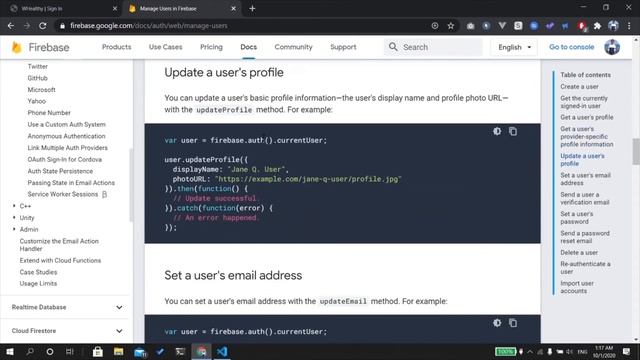Open Usage Limits page

pos(38,283)
